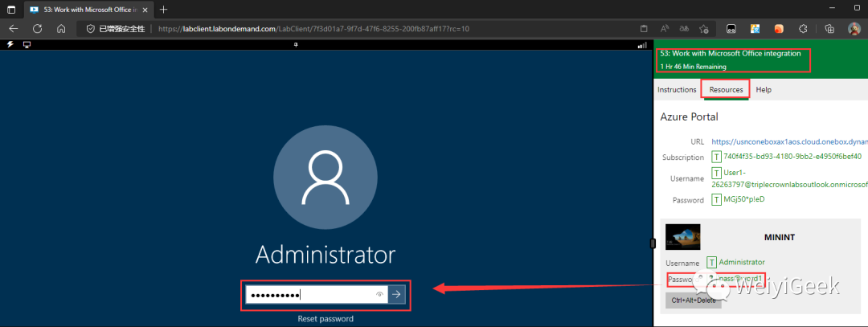The width and height of the screenshot is (868, 327).
Task: Submit the password with the arrow button
Action: coord(396,295)
